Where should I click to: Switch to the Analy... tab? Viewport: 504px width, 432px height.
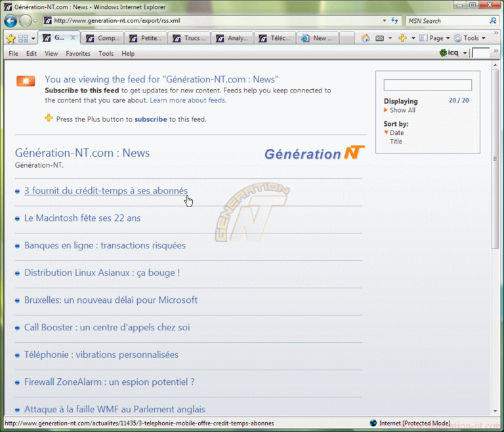tap(232, 38)
